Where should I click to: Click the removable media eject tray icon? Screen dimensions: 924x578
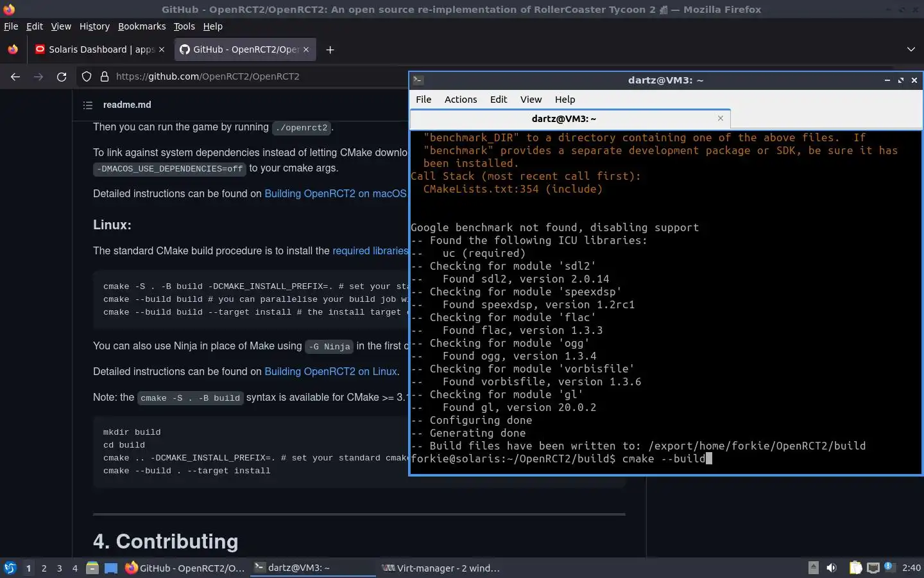[x=813, y=567]
